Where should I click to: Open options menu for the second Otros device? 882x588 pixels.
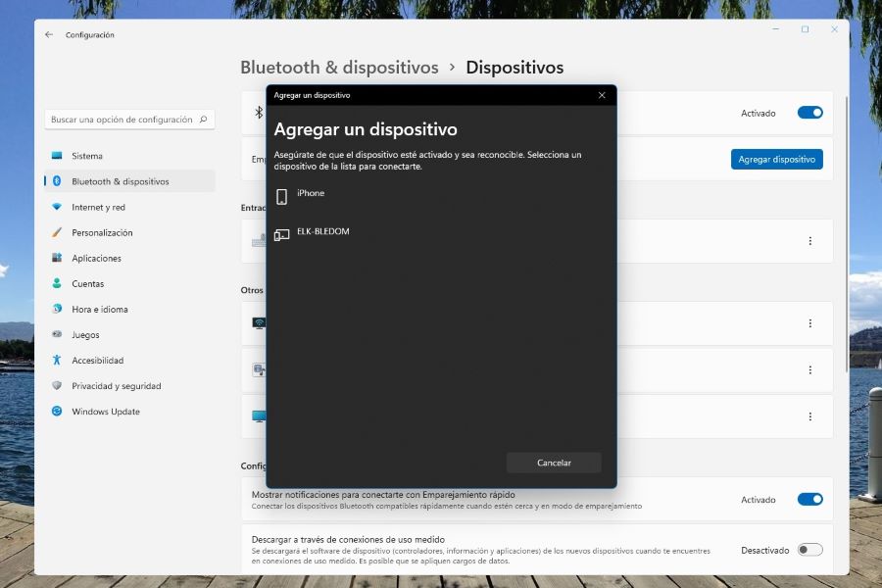tap(809, 369)
